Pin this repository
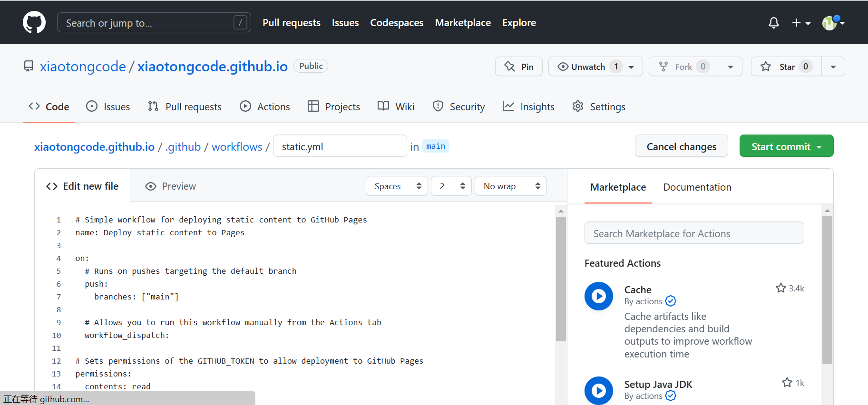868x405 pixels. [519, 67]
